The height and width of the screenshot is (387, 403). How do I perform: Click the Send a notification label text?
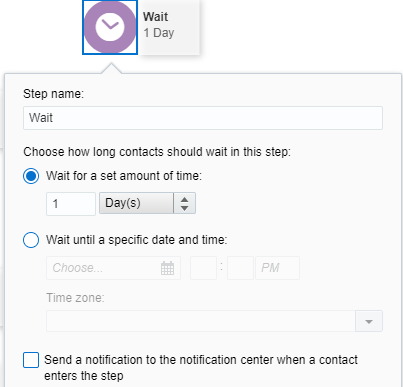click(201, 368)
